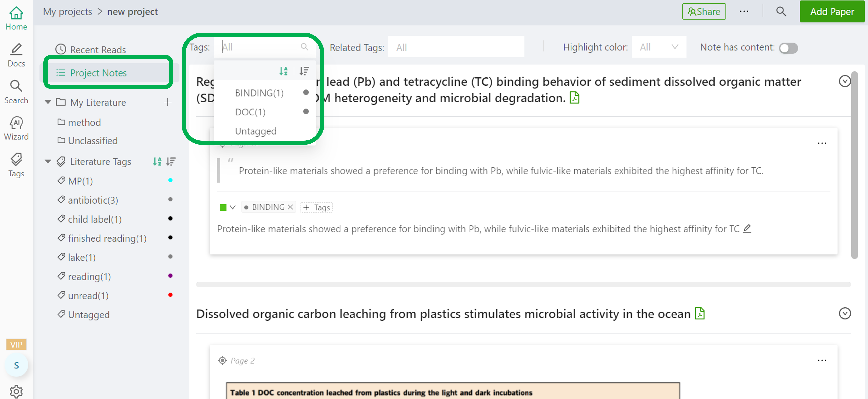Open Tags section in sidebar
Viewport: 868px width, 399px height.
(16, 165)
